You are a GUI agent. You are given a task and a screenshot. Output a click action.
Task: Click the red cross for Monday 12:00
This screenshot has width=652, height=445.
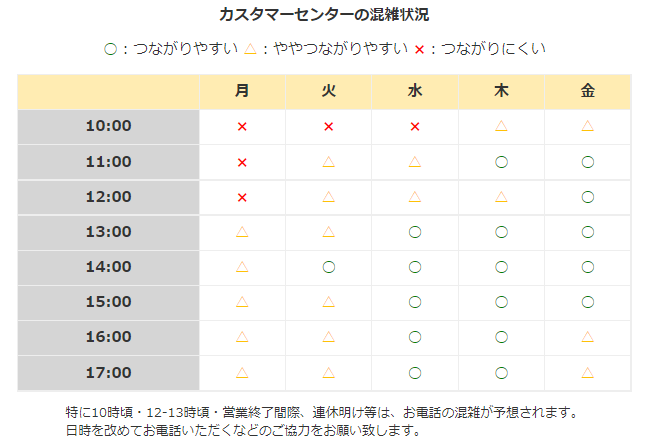[242, 198]
